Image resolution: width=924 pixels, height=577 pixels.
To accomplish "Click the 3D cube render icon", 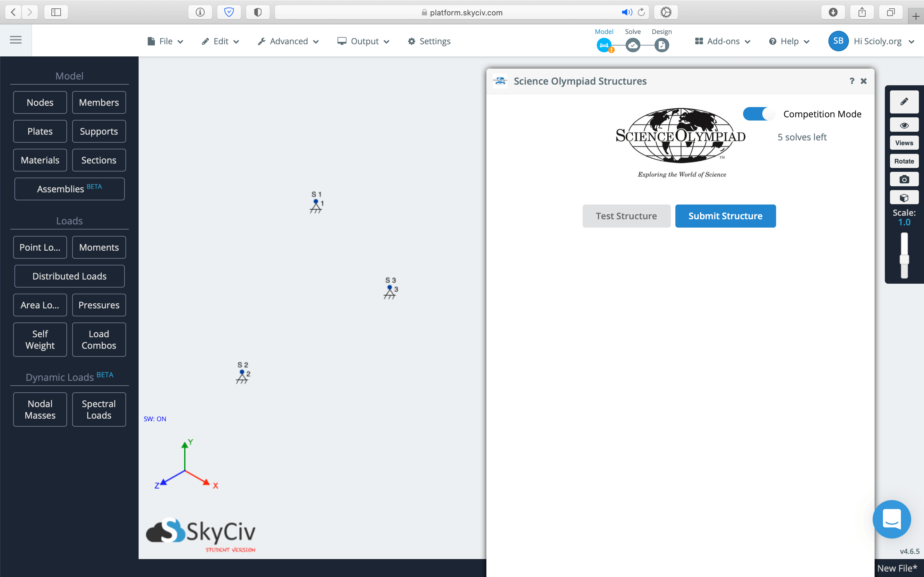I will 904,198.
